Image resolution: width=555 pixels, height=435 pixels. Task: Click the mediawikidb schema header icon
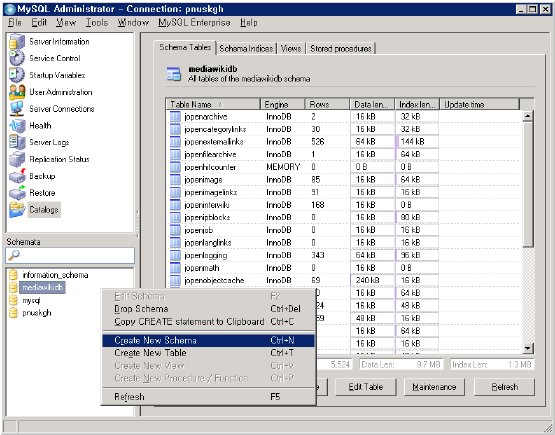(174, 74)
